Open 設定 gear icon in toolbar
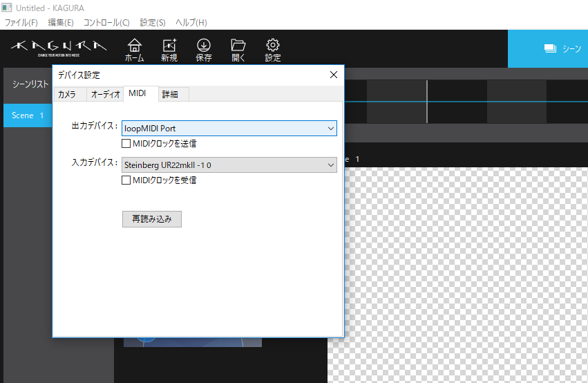The image size is (588, 383). point(273,50)
